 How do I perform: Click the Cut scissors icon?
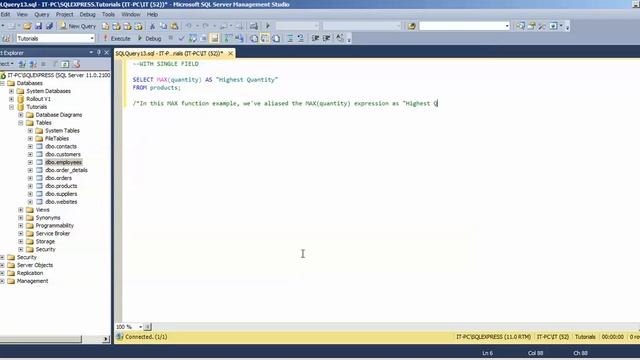(x=152, y=26)
